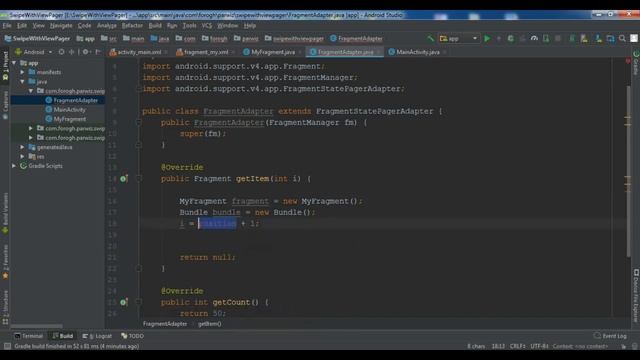Switch to fragment_my.xml tab
The width and height of the screenshot is (640, 360).
tap(206, 52)
